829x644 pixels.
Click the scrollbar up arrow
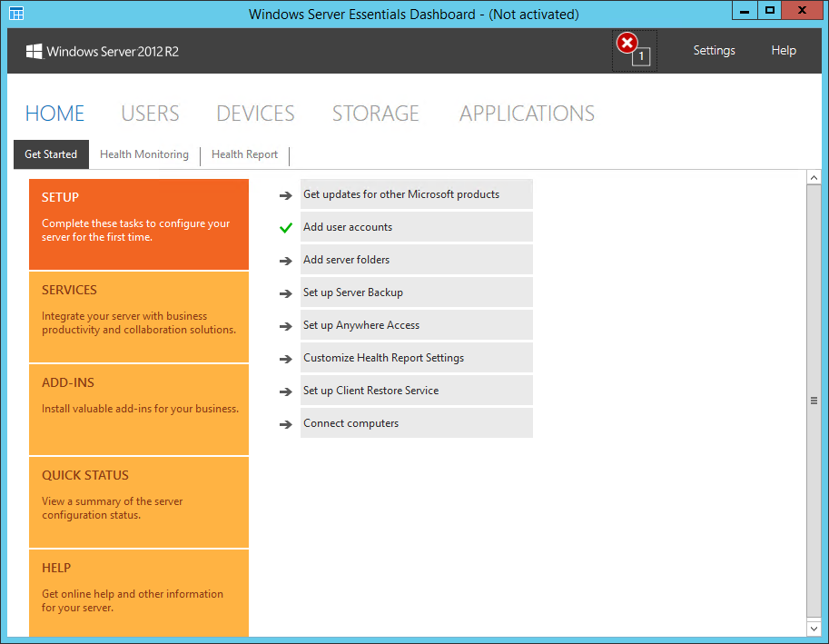tap(814, 178)
